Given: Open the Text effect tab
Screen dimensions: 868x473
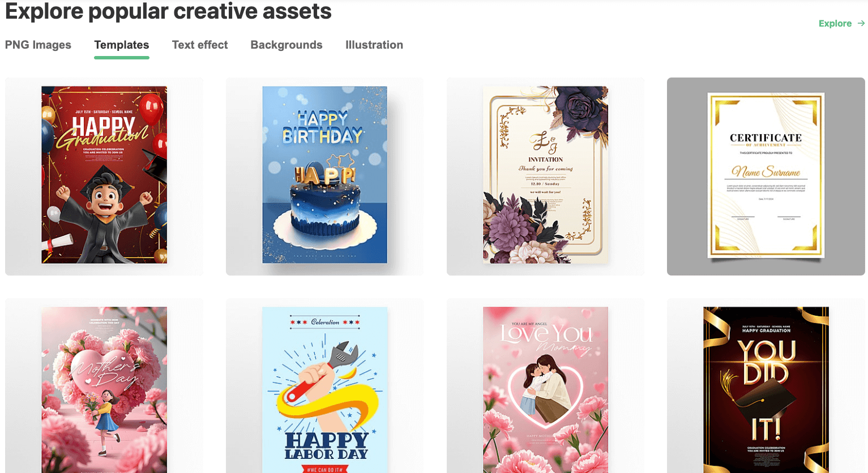Looking at the screenshot, I should (200, 45).
